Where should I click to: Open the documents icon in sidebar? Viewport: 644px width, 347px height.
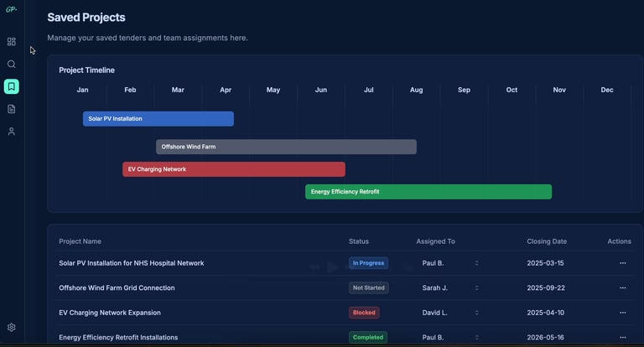(x=12, y=109)
